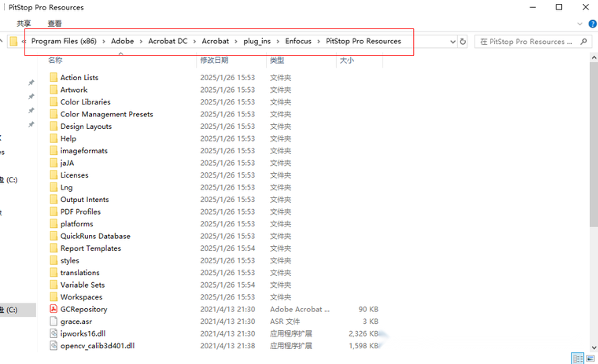Viewport: 598px width, 364px height.
Task: Sort by the 大小 column header
Action: [x=347, y=61]
